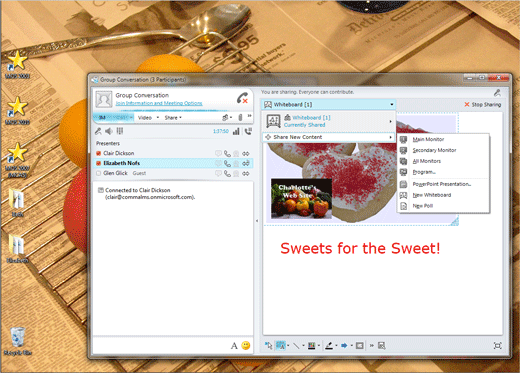Click the fit-to-window icon at bottom right
Image resolution: width=520 pixels, height=373 pixels.
coord(497,346)
